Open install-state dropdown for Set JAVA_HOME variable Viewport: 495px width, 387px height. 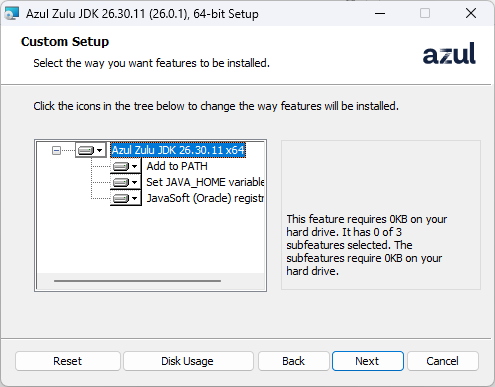coord(126,182)
